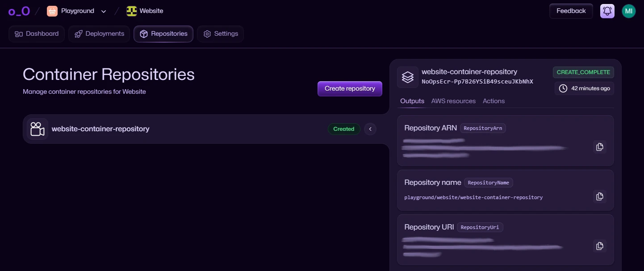644x271 pixels.
Task: Expand the Playground organization dropdown
Action: pos(104,11)
